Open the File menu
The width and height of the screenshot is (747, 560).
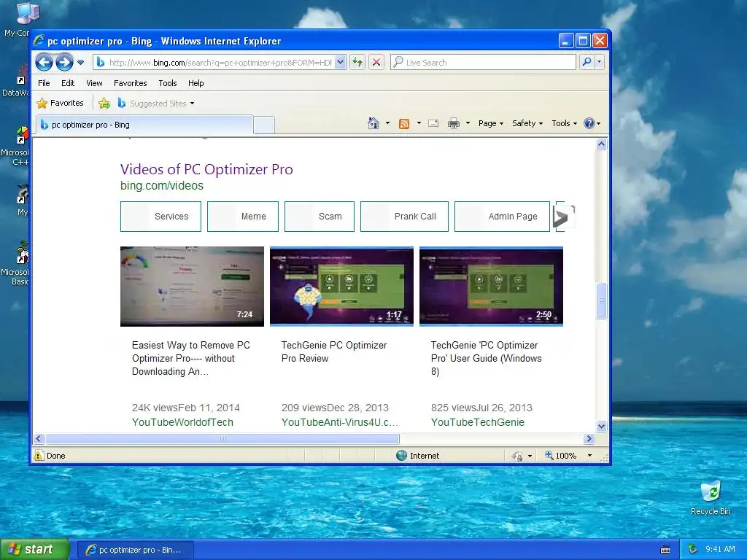coord(44,83)
